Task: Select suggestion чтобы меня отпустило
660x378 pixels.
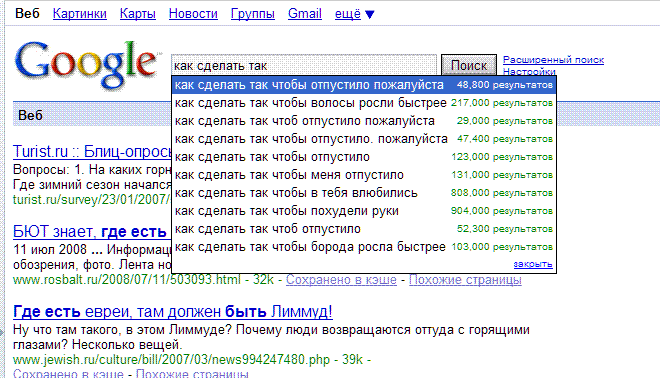Action: pyautogui.click(x=364, y=175)
